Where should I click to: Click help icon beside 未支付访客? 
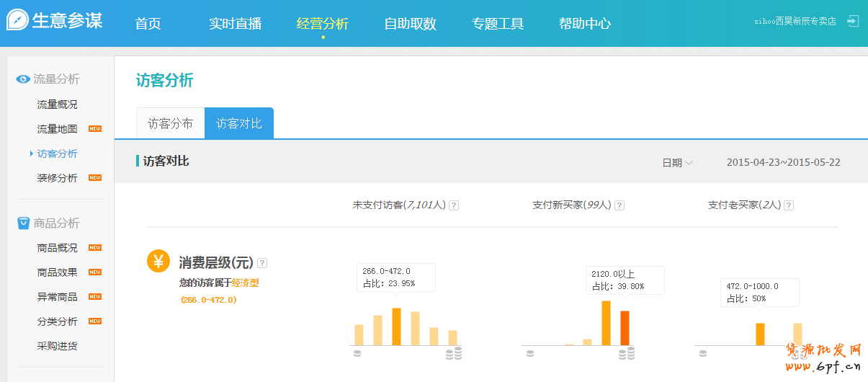454,205
